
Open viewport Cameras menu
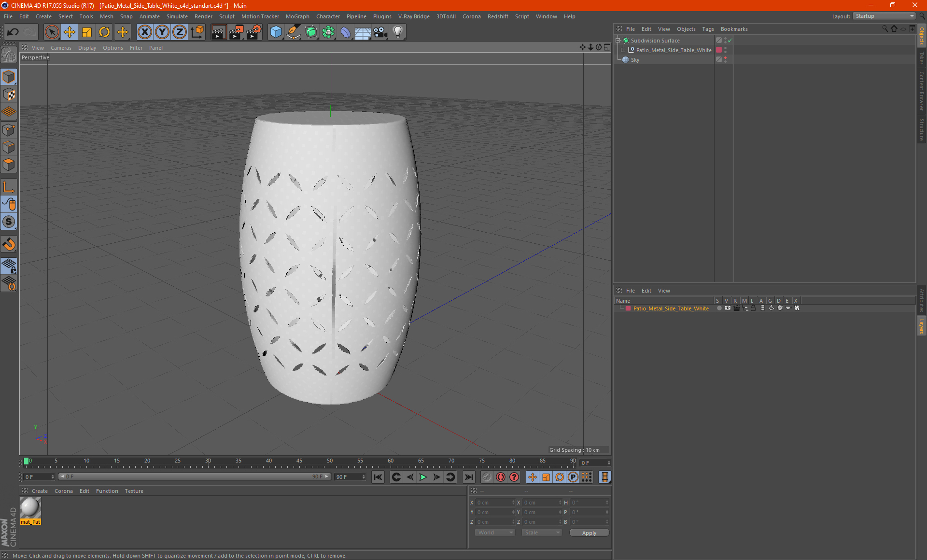(61, 48)
